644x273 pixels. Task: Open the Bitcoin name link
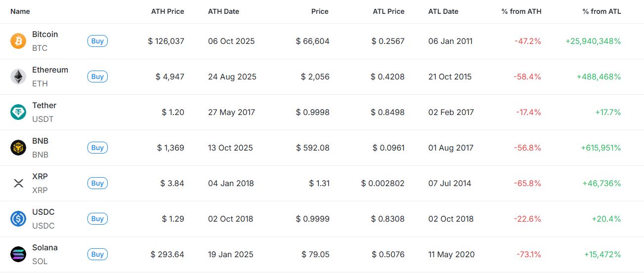[45, 35]
